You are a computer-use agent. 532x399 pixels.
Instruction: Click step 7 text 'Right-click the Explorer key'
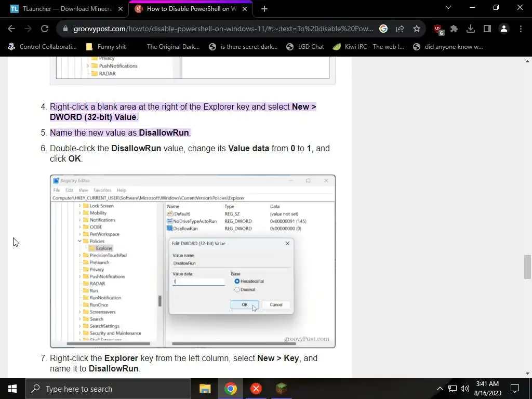(100, 358)
